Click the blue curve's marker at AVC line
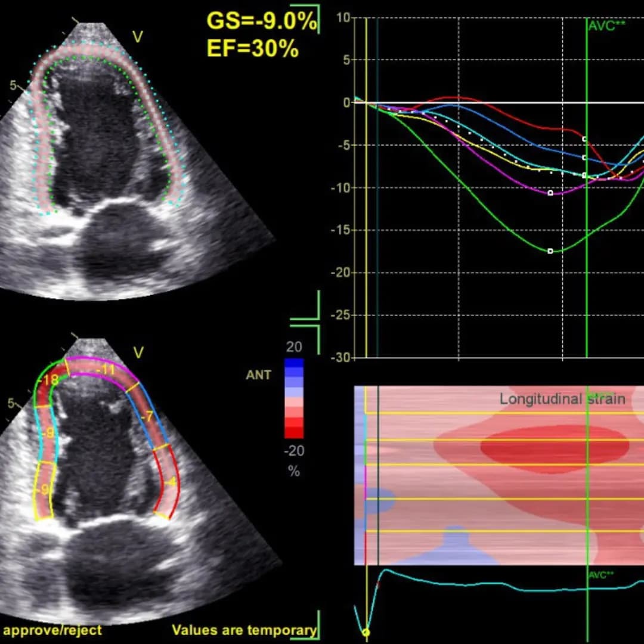 point(584,157)
